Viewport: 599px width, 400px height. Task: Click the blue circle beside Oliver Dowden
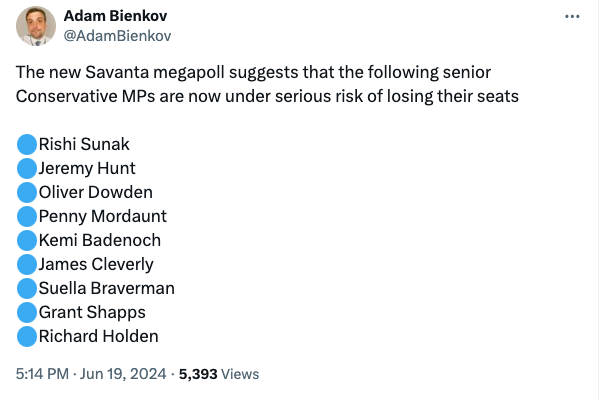[x=27, y=193]
